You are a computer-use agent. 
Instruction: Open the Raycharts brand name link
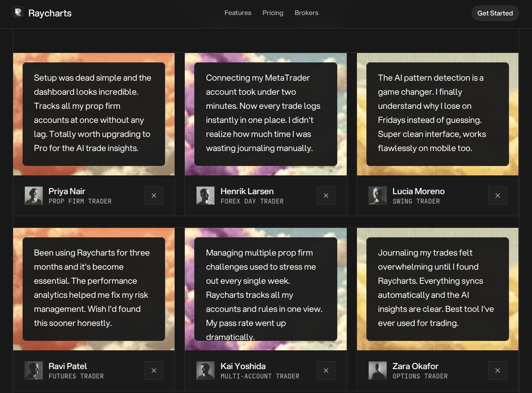pyautogui.click(x=50, y=13)
